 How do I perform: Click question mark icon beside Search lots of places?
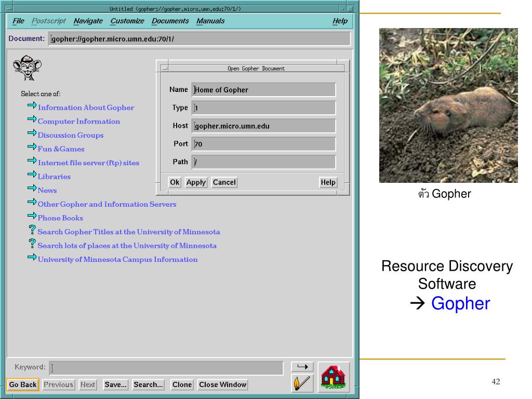(32, 243)
